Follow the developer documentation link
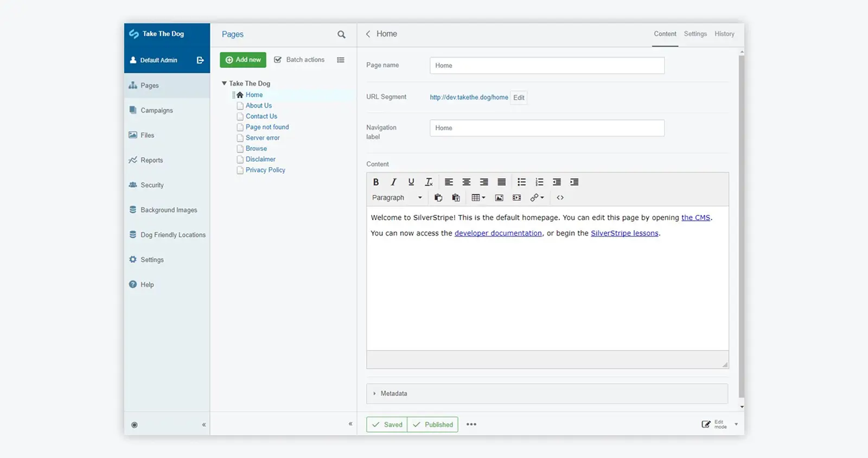 point(498,233)
